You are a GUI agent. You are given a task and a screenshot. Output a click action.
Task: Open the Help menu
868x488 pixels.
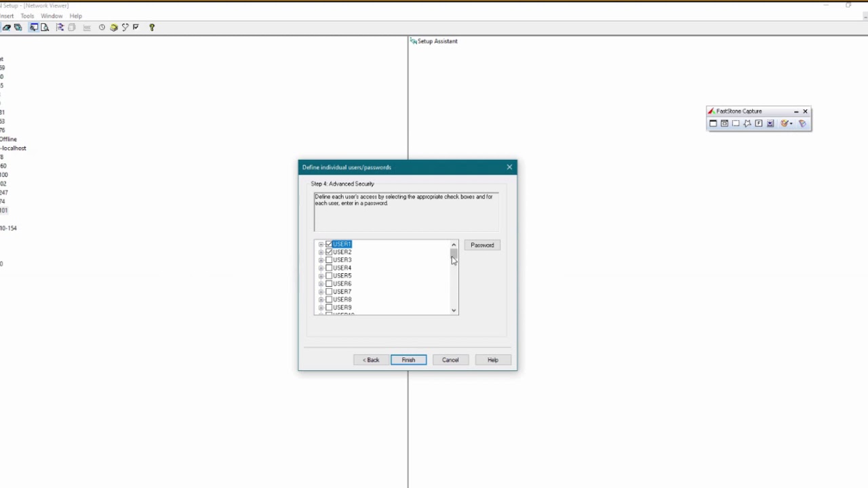click(76, 16)
